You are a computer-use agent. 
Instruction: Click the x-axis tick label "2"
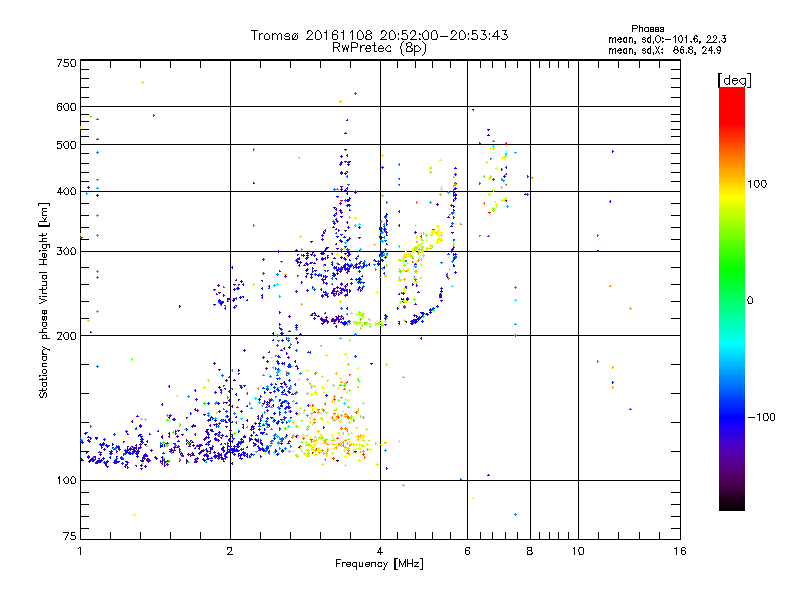pos(230,551)
